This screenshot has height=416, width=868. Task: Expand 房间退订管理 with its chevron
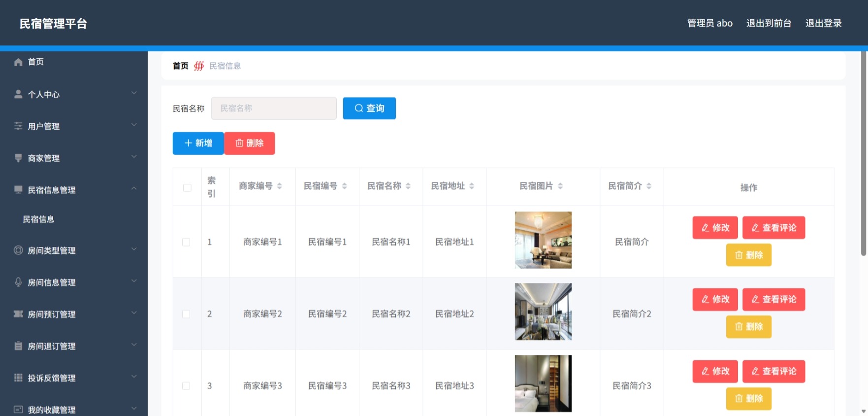tap(134, 345)
